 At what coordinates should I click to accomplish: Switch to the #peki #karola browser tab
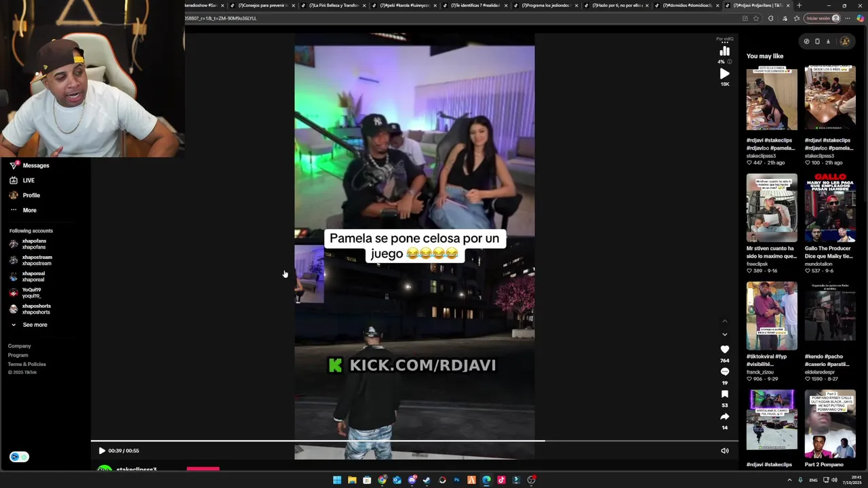(x=403, y=5)
